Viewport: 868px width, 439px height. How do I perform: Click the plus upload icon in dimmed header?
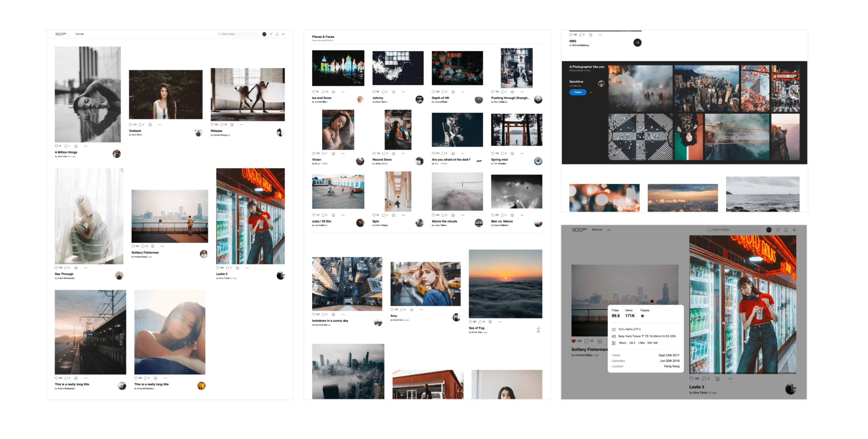pyautogui.click(x=794, y=230)
